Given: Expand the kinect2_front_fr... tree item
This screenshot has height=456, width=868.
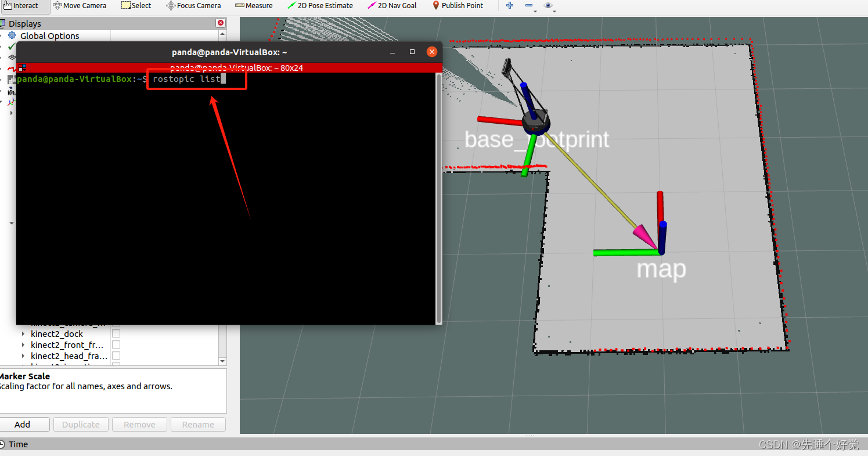Looking at the screenshot, I should pyautogui.click(x=23, y=345).
